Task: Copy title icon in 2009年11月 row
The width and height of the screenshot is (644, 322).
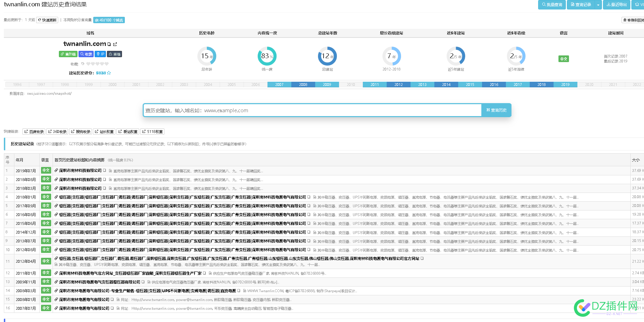Action: 143,282
